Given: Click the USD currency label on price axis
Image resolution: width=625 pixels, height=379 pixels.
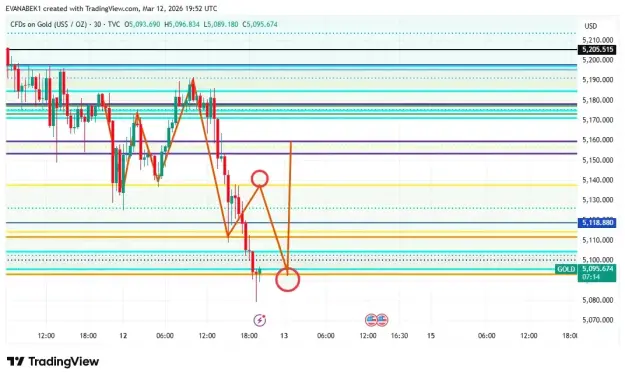Looking at the screenshot, I should pyautogui.click(x=591, y=26).
